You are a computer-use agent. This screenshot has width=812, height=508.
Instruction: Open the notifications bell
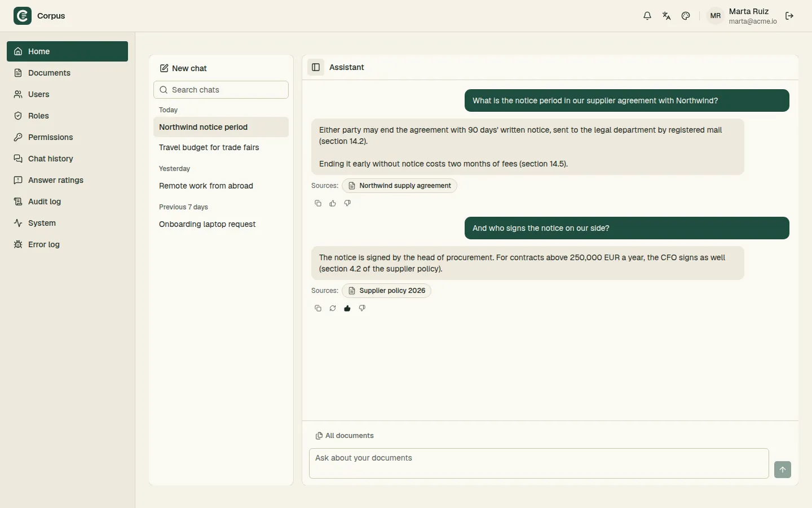click(x=647, y=16)
